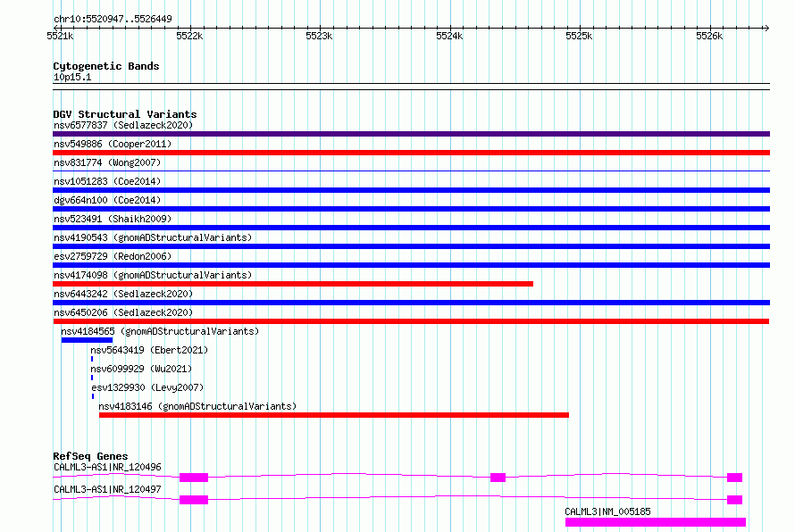Viewport: 795px width, 532px height.
Task: Click the nsv6099929 (Wu2021) label
Action: coord(141,369)
